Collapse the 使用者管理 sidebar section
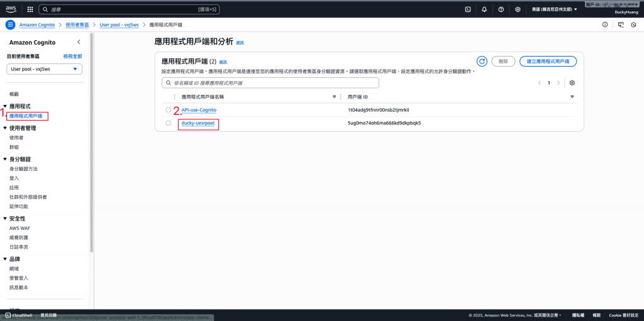644x321 pixels. pyautogui.click(x=5, y=128)
